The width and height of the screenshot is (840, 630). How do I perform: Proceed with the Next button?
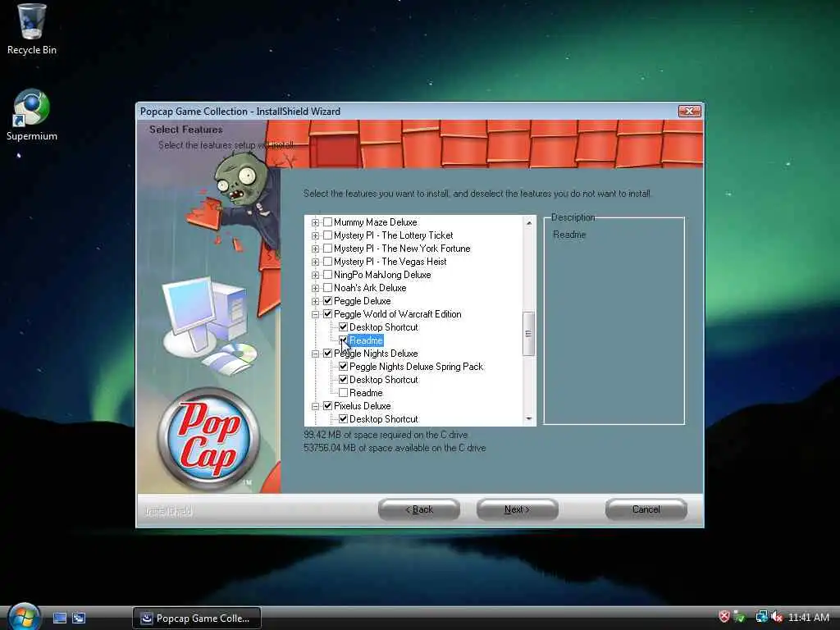pyautogui.click(x=517, y=509)
